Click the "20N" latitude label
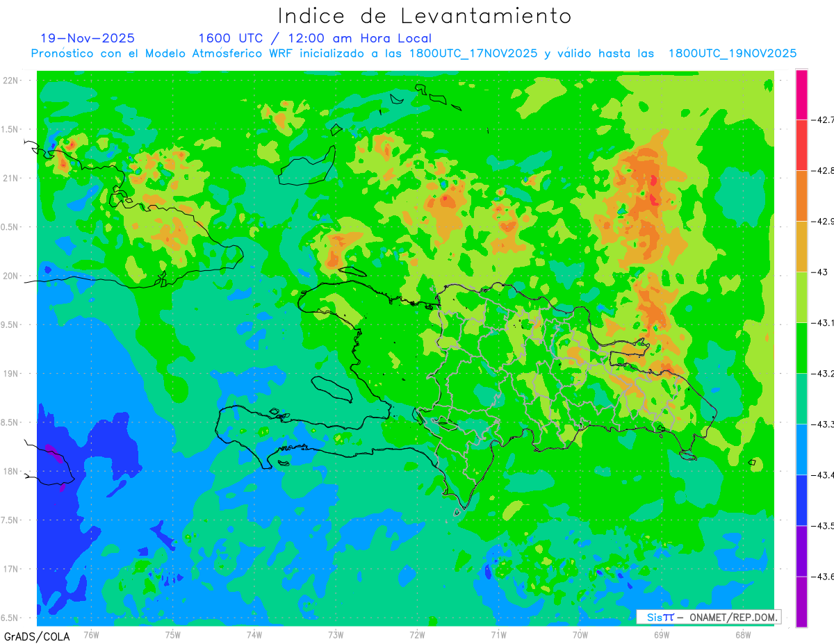The height and width of the screenshot is (644, 834). 11,276
